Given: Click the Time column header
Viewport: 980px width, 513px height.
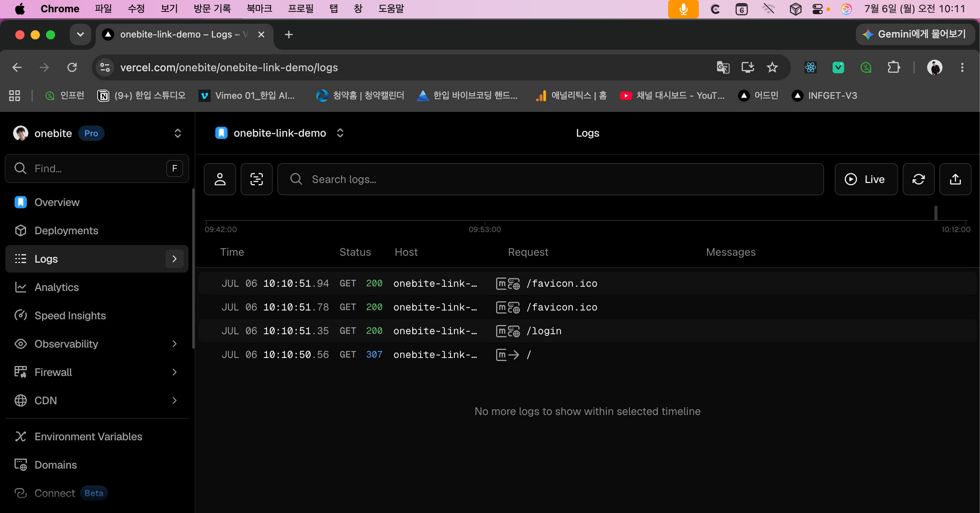Looking at the screenshot, I should click(232, 252).
